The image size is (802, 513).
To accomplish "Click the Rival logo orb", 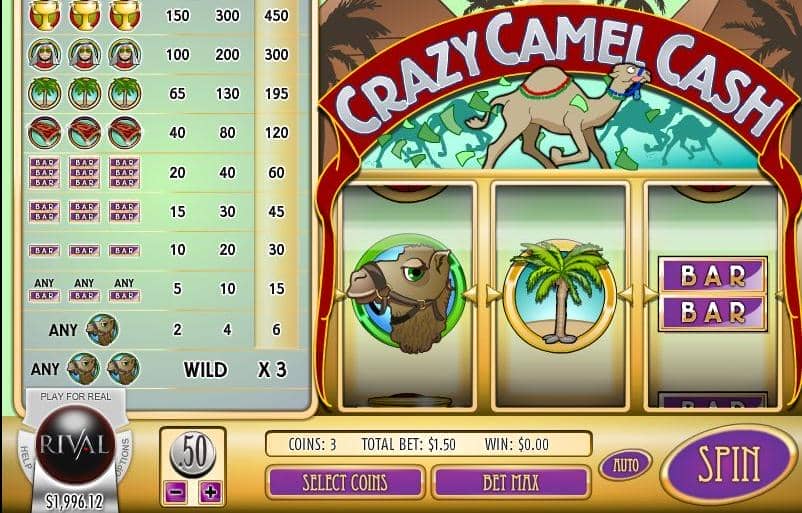I will point(75,444).
